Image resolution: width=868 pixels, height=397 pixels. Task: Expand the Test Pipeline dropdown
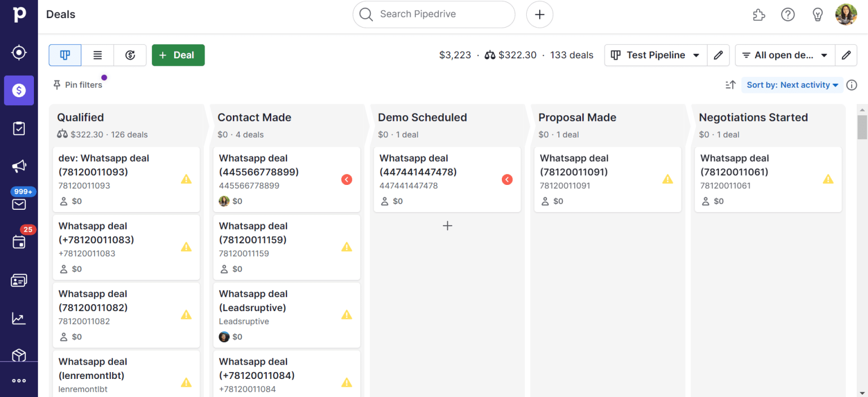click(x=656, y=55)
